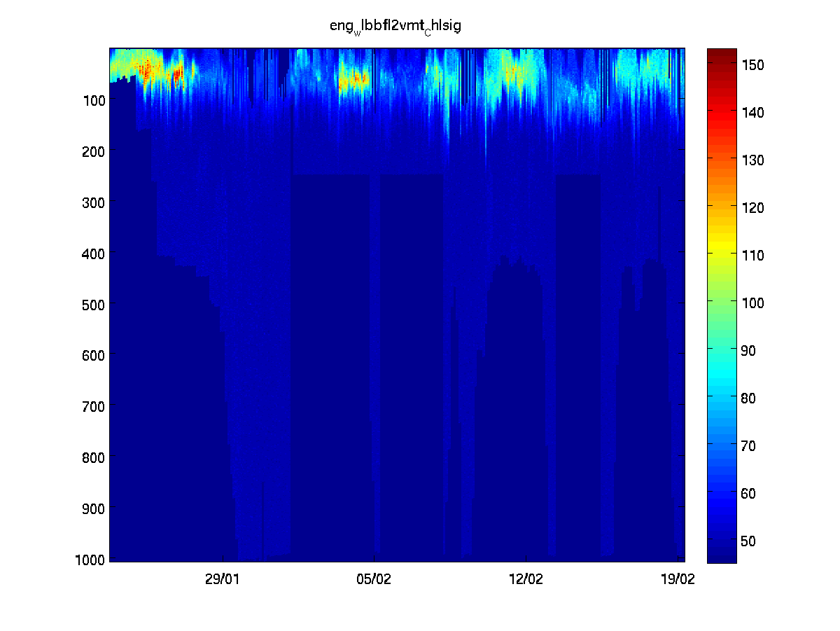This screenshot has width=840, height=631.
Task: Click the 900 depth axis label
Action: click(x=94, y=508)
